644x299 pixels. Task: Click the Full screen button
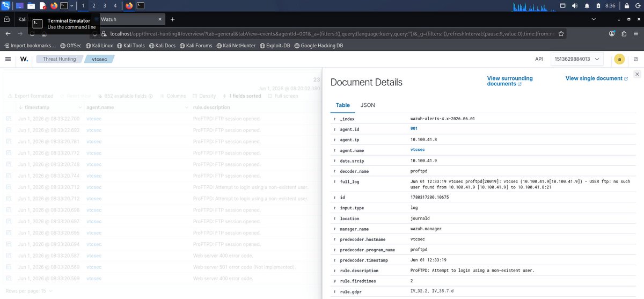[x=282, y=96]
